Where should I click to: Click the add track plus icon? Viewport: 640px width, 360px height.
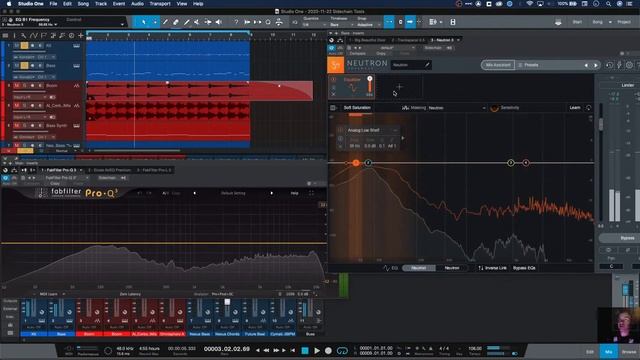click(80, 36)
